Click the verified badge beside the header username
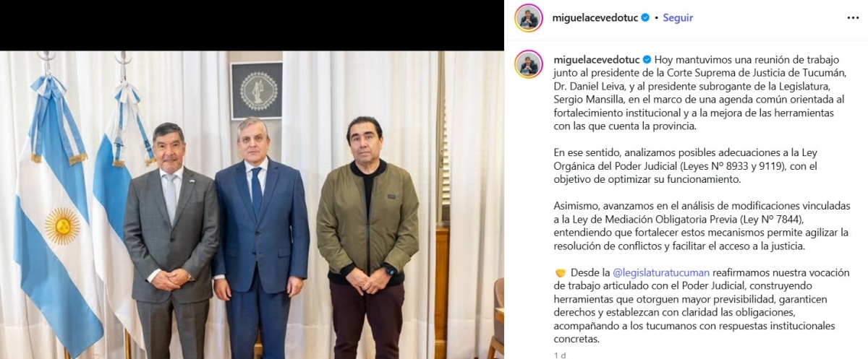Screen dimensions: 868x359 645,18
